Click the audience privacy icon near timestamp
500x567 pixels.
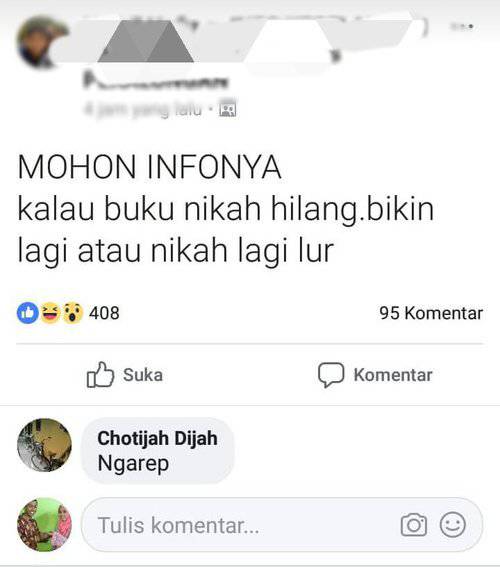(x=228, y=108)
